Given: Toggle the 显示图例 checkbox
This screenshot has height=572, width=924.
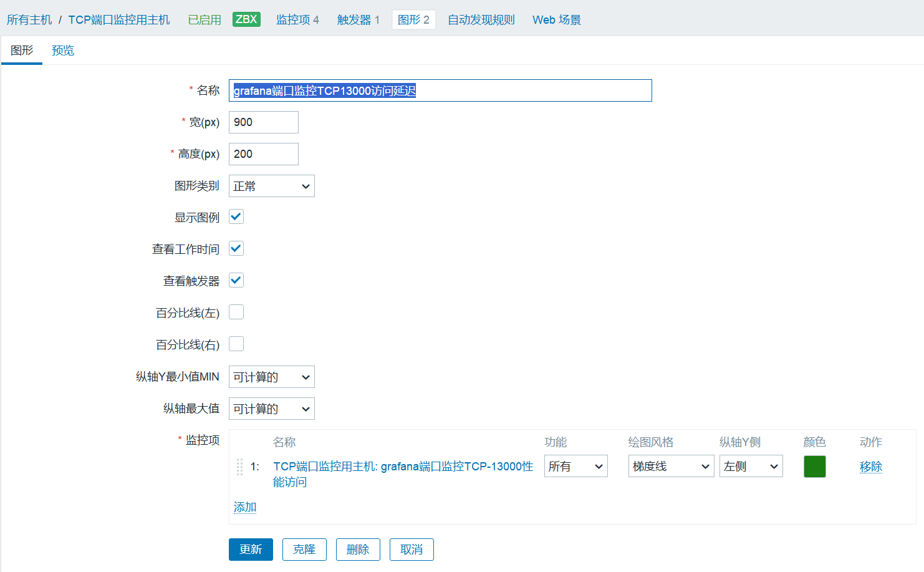Looking at the screenshot, I should 236,217.
